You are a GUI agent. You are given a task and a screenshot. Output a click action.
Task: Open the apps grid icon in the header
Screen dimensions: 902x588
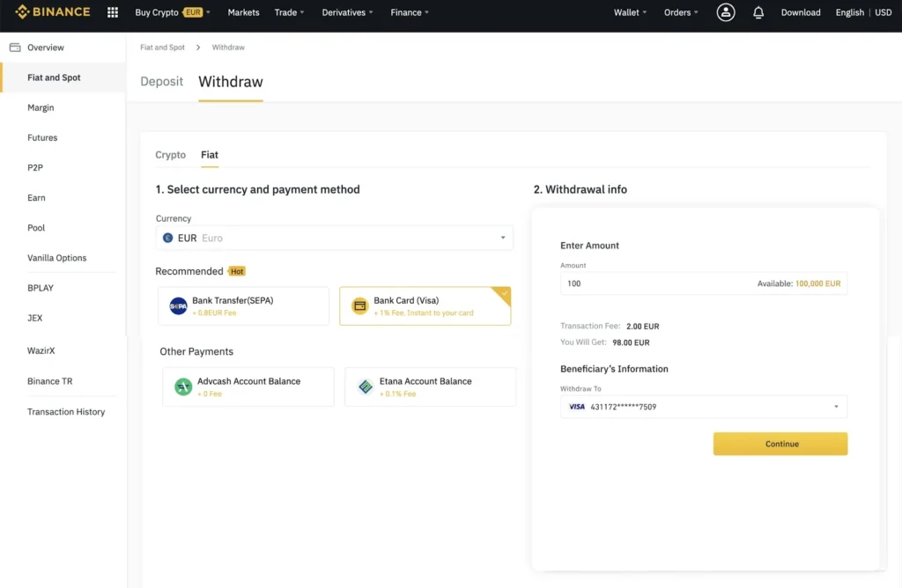(x=112, y=11)
